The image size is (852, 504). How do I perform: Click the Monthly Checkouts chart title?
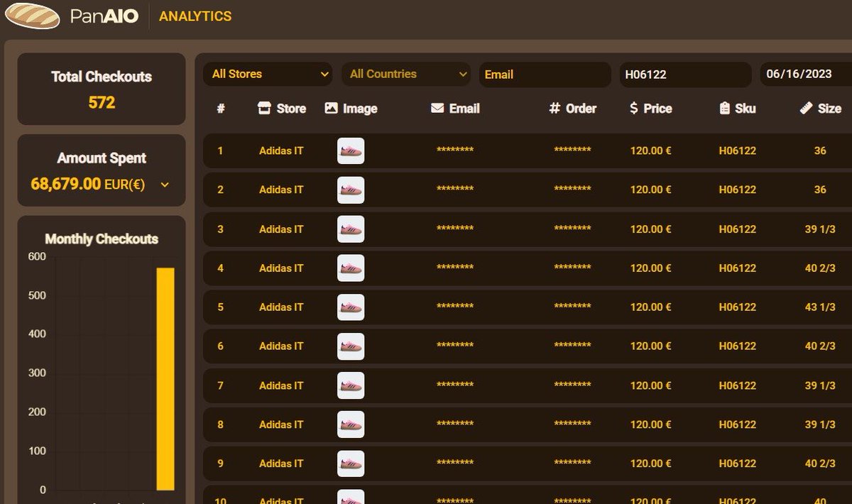pos(102,239)
